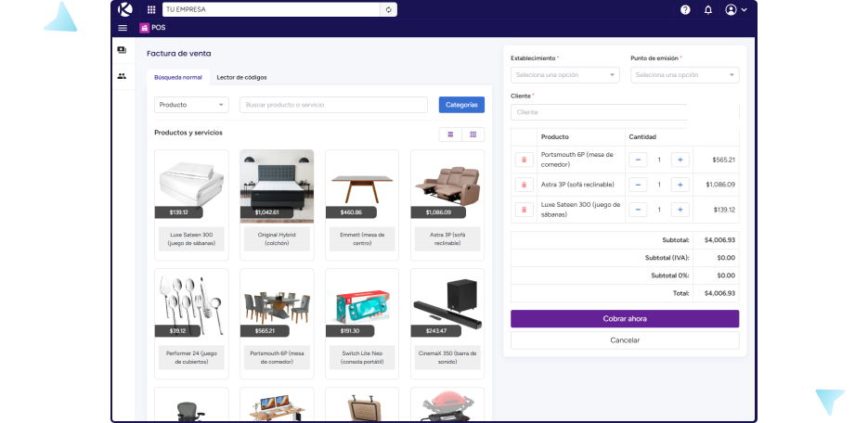Decrease quantity of Luxe Sateen 300
868x423 pixels.
pyautogui.click(x=638, y=210)
